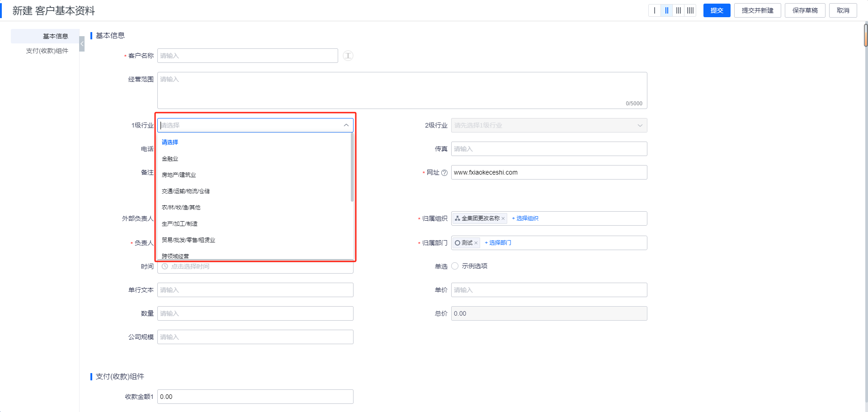The width and height of the screenshot is (868, 412).
Task: Click the blue 提交 button
Action: pyautogui.click(x=717, y=10)
